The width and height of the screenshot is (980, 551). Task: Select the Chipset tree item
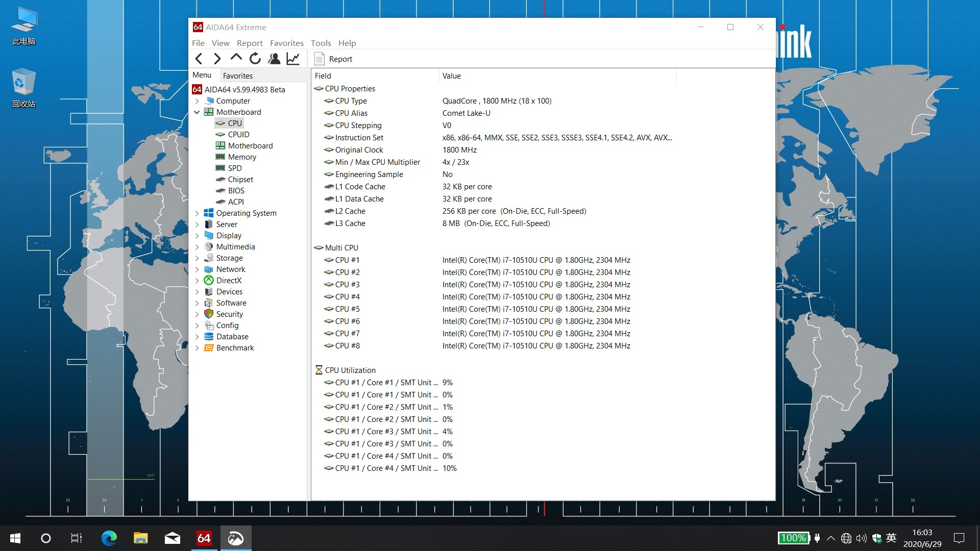click(240, 180)
